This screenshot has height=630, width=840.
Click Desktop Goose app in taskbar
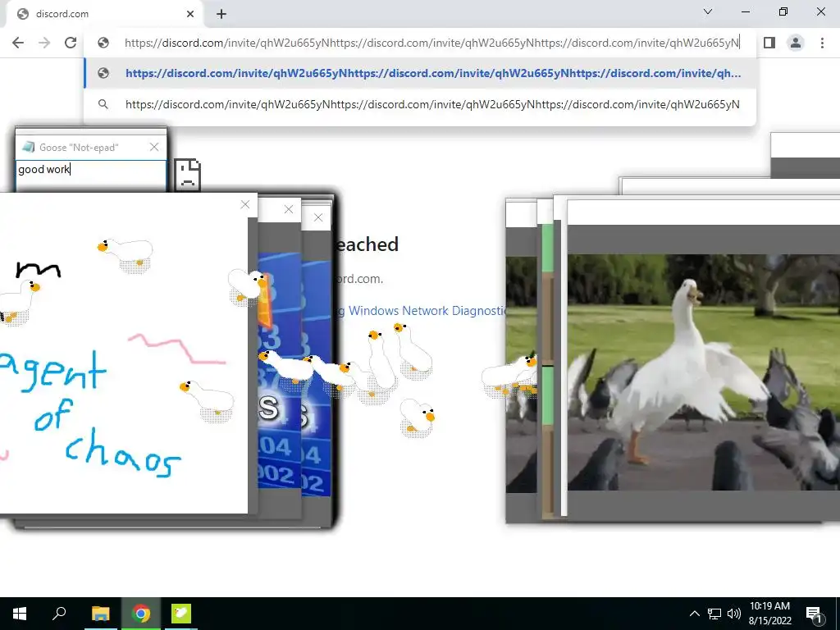point(181,614)
